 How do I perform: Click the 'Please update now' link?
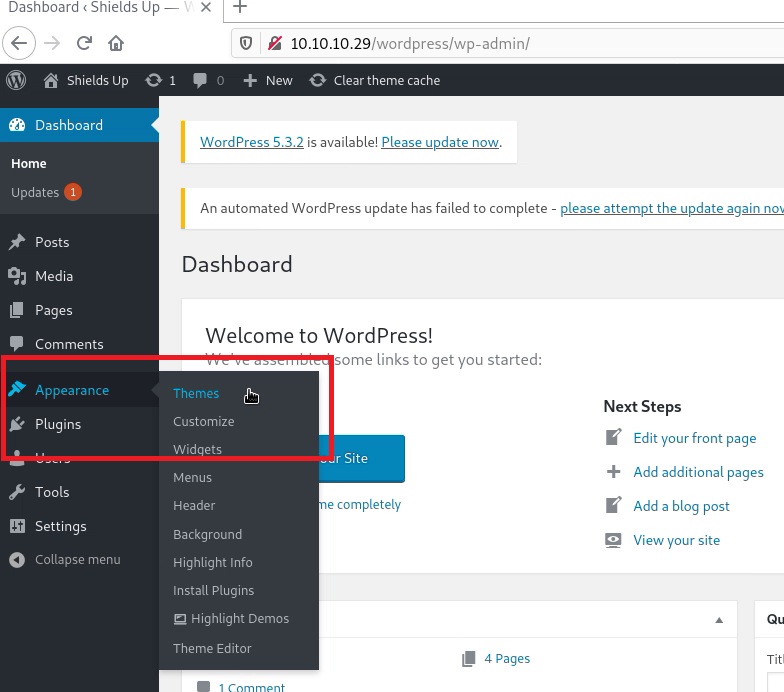pyautogui.click(x=439, y=142)
